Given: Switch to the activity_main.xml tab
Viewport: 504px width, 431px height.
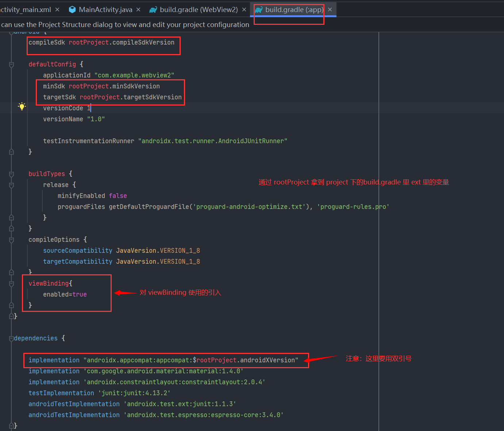Looking at the screenshot, I should click(x=26, y=9).
